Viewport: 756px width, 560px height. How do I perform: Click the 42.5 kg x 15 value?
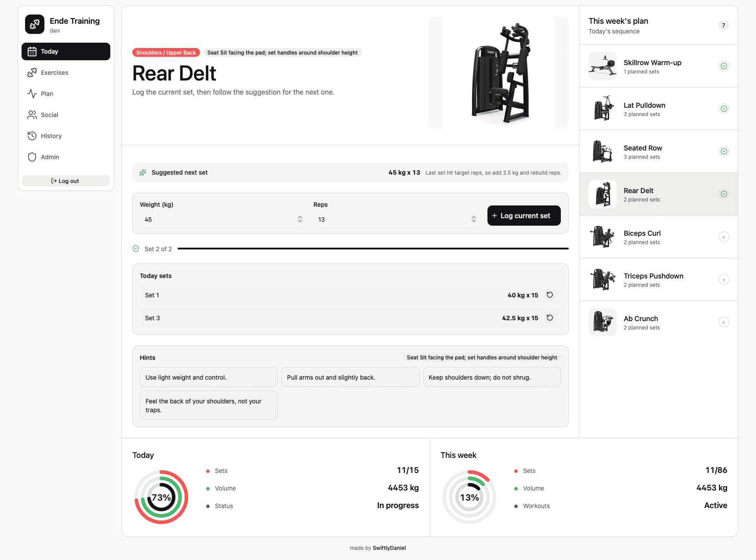click(x=520, y=318)
